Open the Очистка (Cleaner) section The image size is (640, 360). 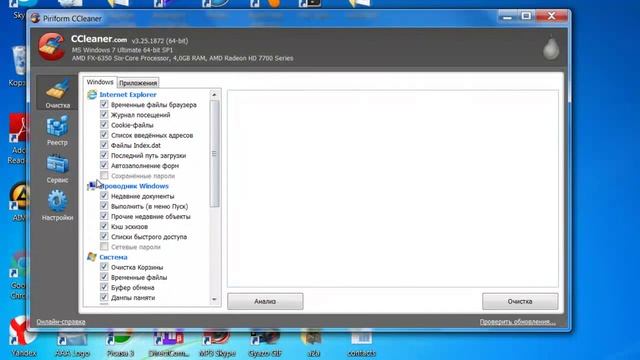(57, 93)
